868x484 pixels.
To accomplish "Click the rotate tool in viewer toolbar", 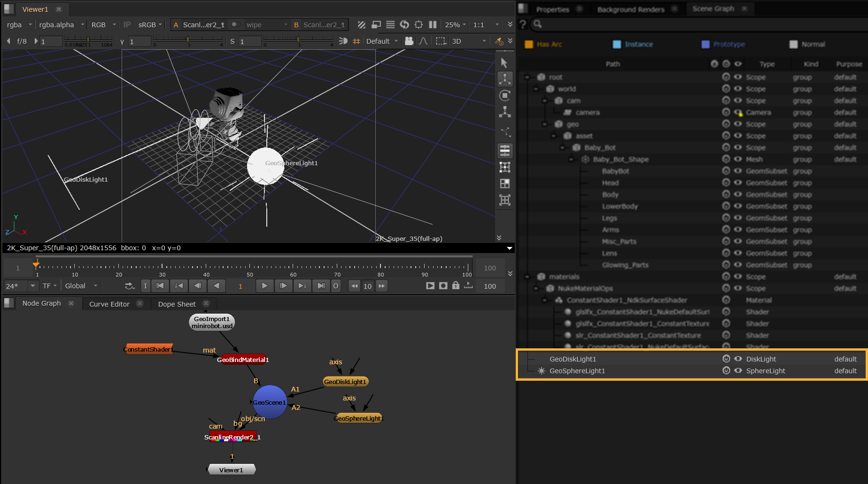I will 504,96.
